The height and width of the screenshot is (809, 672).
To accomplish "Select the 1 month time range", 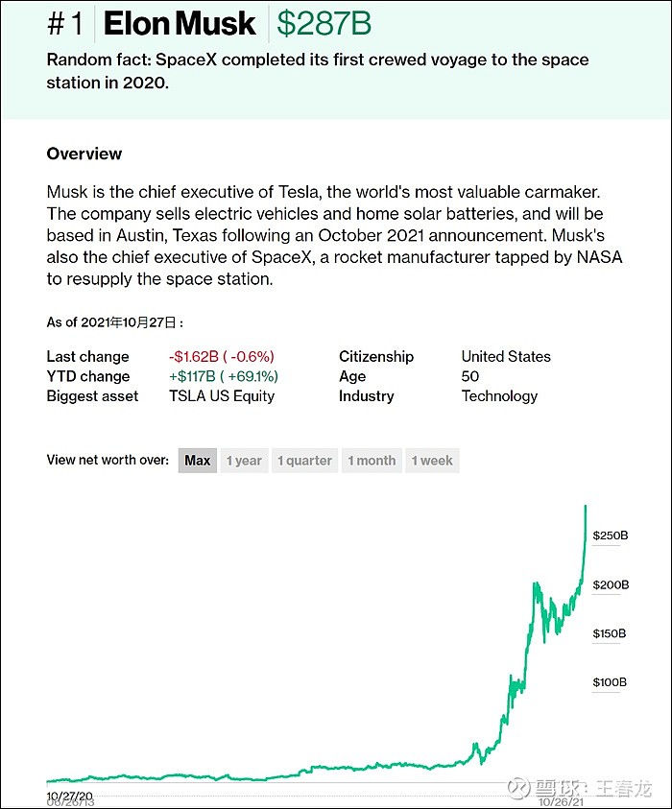I will (x=372, y=461).
